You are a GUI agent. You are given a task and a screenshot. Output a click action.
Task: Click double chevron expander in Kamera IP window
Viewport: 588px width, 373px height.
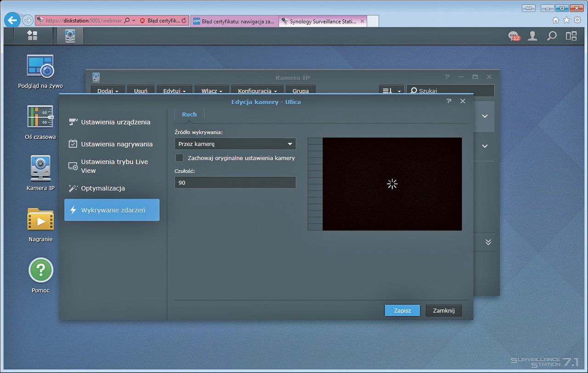(x=488, y=242)
